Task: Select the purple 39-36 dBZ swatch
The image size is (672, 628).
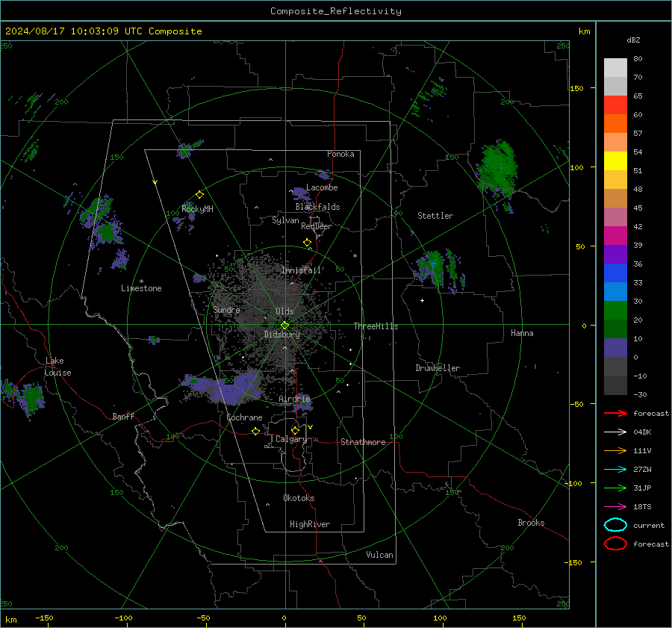Action: pos(615,254)
